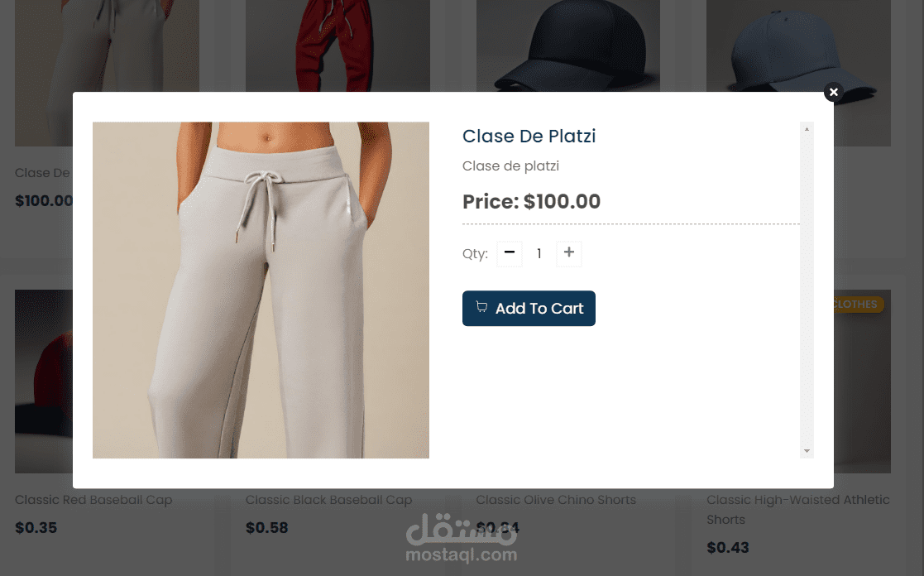Click the modal vertical scrollbar track
This screenshot has width=924, height=576.
(807, 290)
